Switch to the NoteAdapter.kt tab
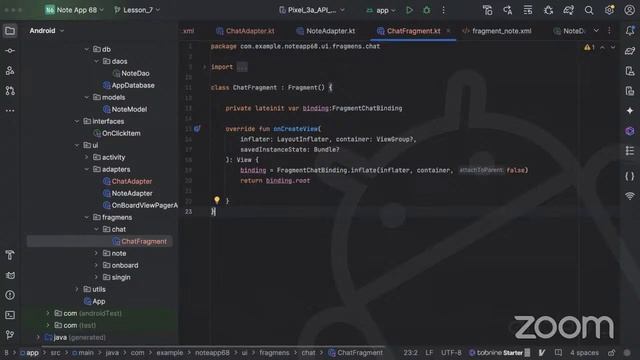This screenshot has height=360, width=640. [326, 31]
